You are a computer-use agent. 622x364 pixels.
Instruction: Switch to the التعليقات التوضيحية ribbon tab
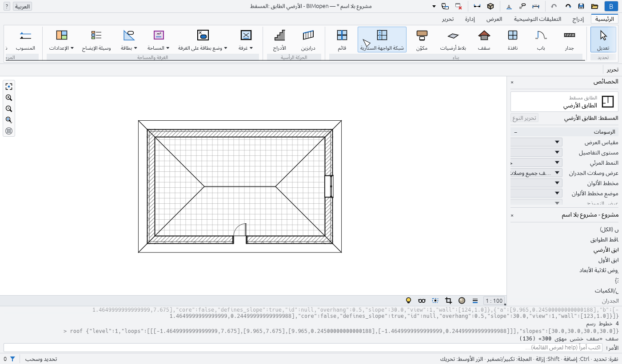click(538, 19)
